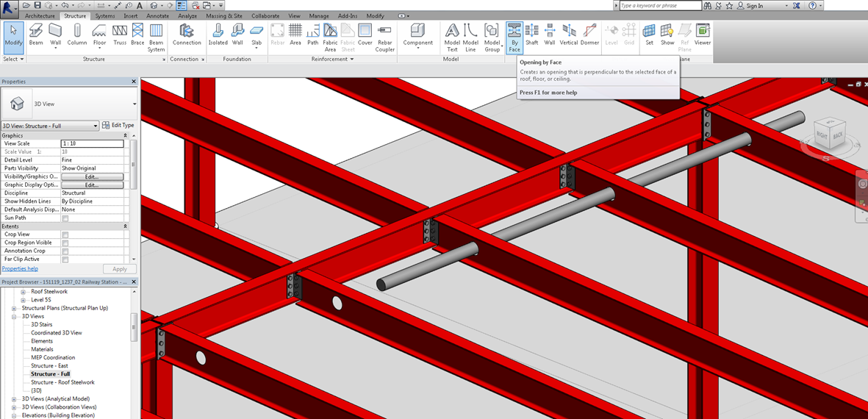This screenshot has width=868, height=419.
Task: Expand the Elevations (Building Elevation) tree node
Action: coord(14,415)
